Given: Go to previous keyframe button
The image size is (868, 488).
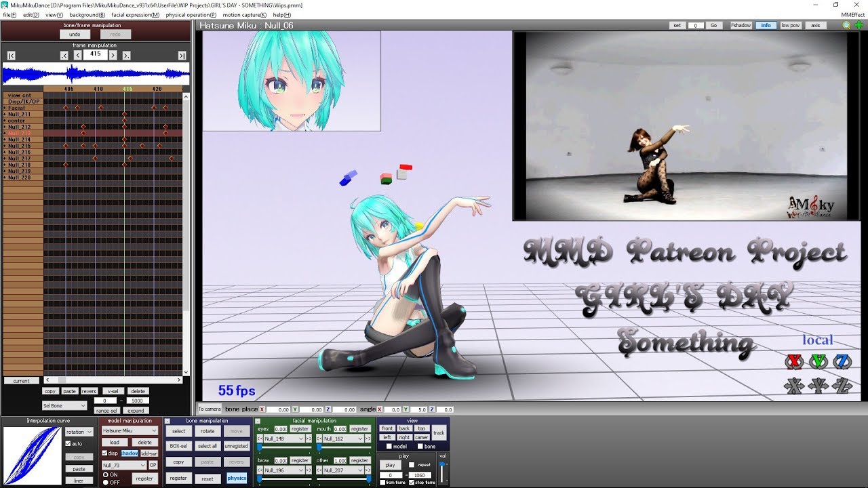Looking at the screenshot, I should [x=64, y=56].
